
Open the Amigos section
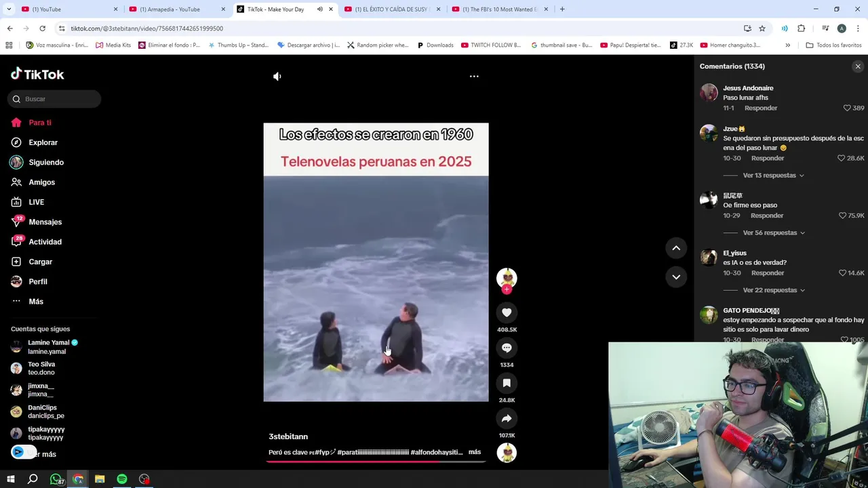pyautogui.click(x=41, y=182)
